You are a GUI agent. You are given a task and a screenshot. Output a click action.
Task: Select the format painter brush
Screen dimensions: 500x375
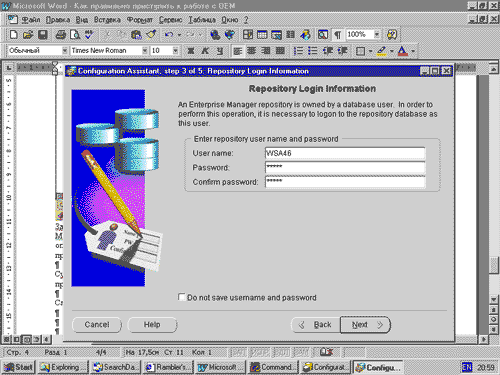tap(151, 35)
